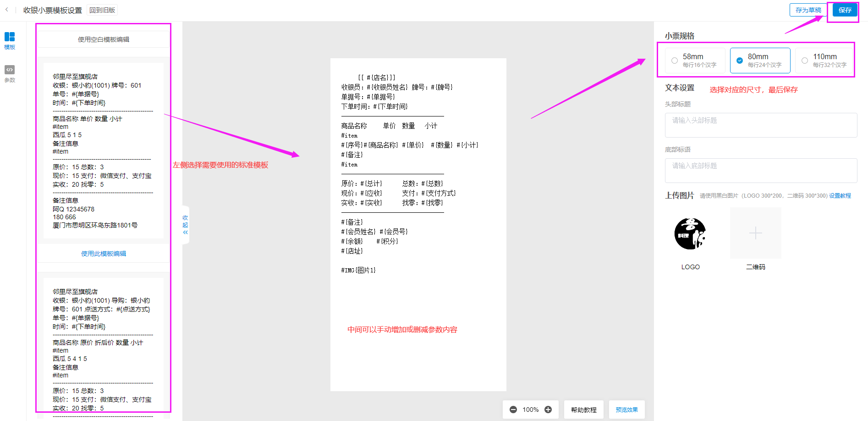Screen dimensions: 868x421
Task: Click 使用此模板编辑 link
Action: point(104,254)
